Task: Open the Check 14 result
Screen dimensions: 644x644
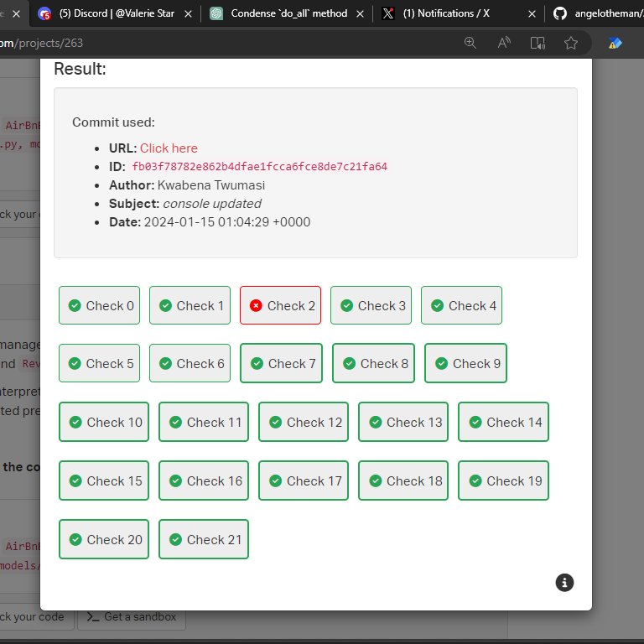Action: tap(503, 422)
